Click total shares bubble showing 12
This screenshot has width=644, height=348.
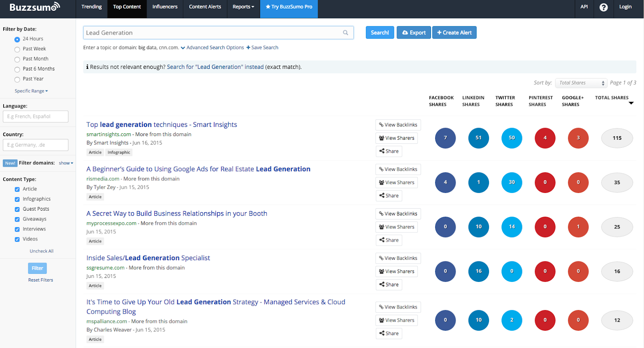click(617, 320)
